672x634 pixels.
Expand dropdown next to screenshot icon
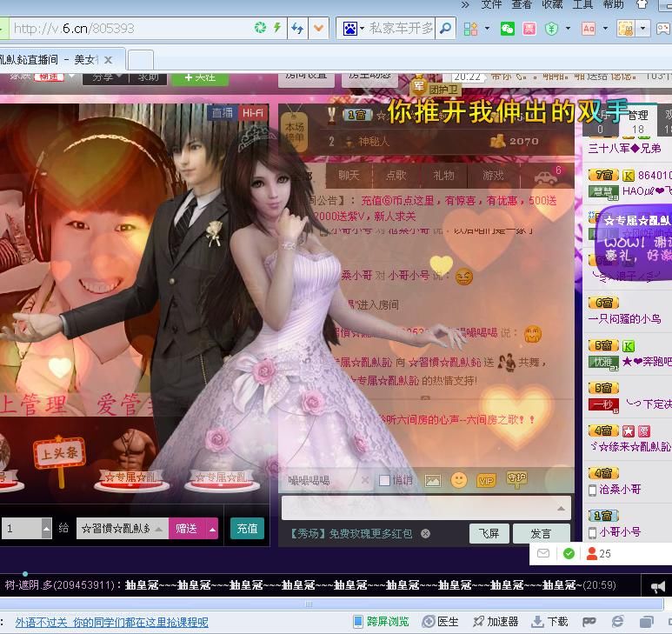pyautogui.click(x=642, y=29)
